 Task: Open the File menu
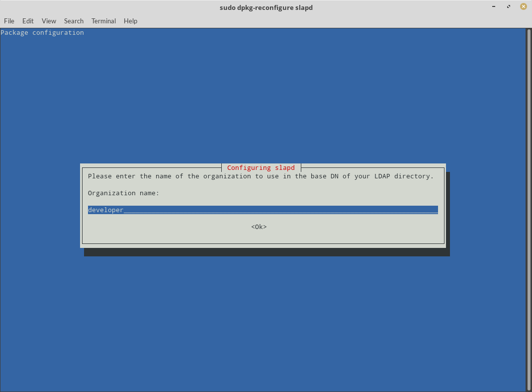click(x=9, y=21)
